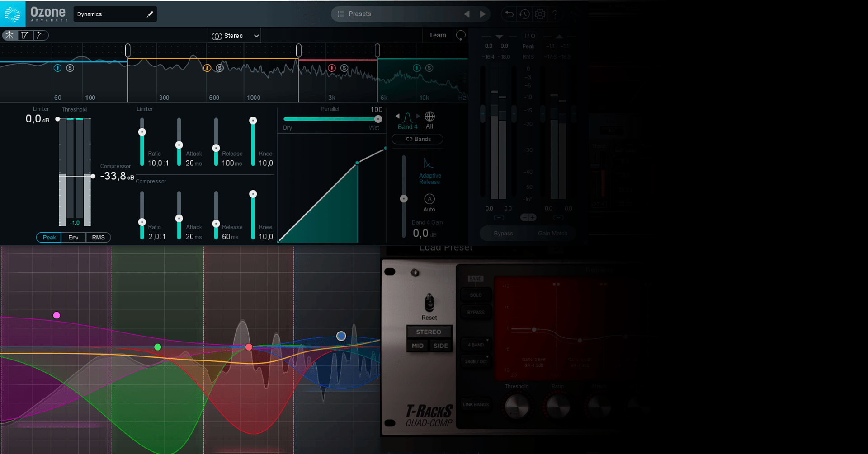Screen dimensions: 868x454
Task: Click the input channel link icon
Action: pyautogui.click(x=499, y=218)
